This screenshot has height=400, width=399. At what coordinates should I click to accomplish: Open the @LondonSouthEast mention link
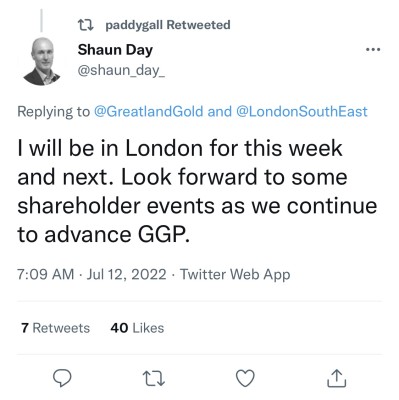[x=302, y=111]
